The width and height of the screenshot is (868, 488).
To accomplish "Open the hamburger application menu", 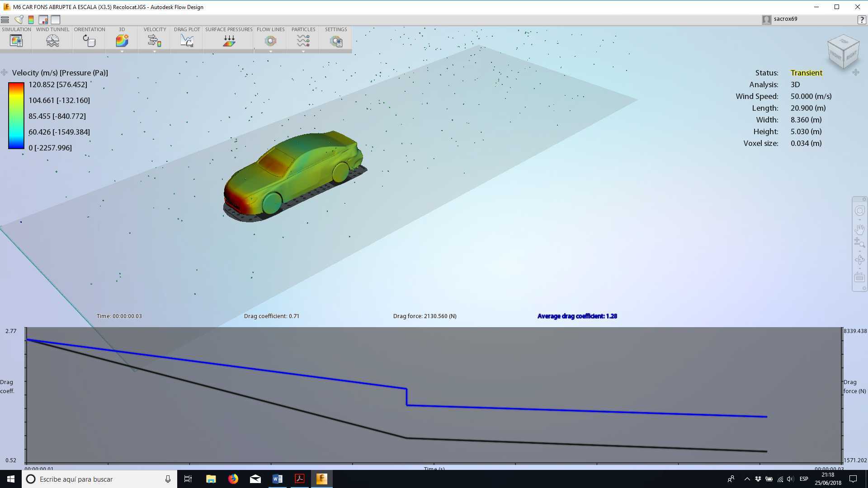I will 5,19.
